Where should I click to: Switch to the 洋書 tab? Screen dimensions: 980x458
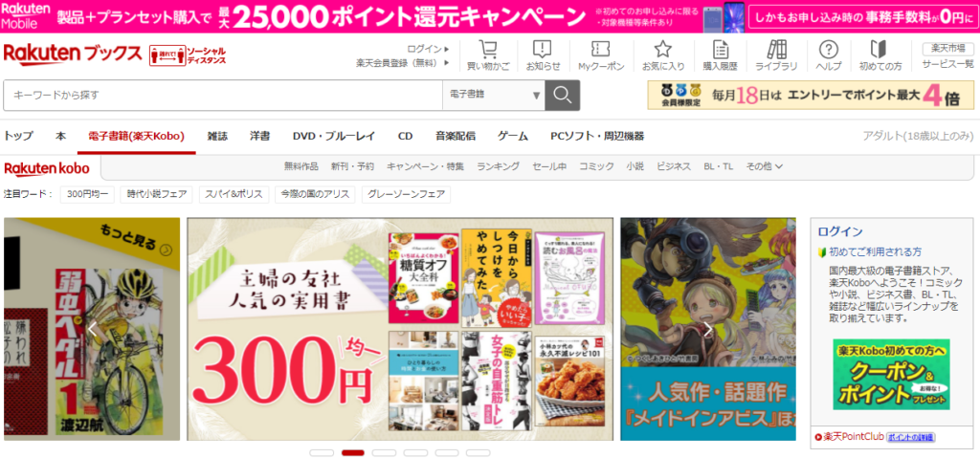[x=260, y=136]
